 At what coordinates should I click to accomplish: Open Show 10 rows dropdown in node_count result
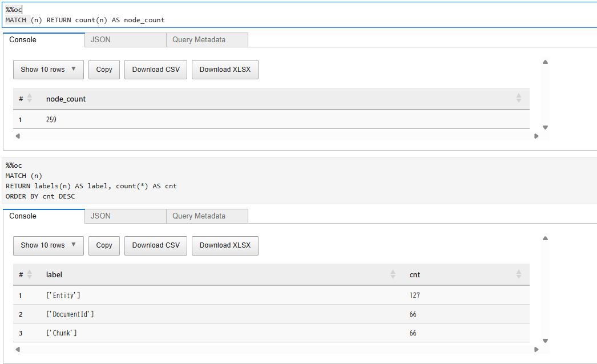(49, 70)
